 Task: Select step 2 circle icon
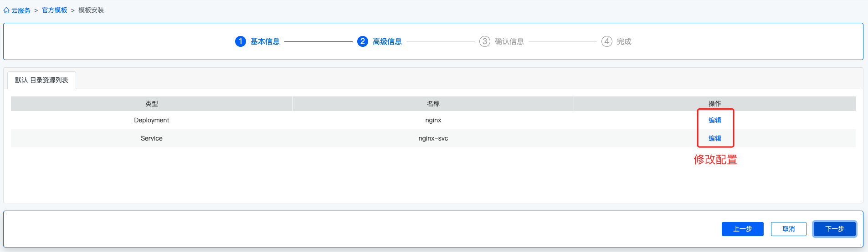tap(363, 41)
